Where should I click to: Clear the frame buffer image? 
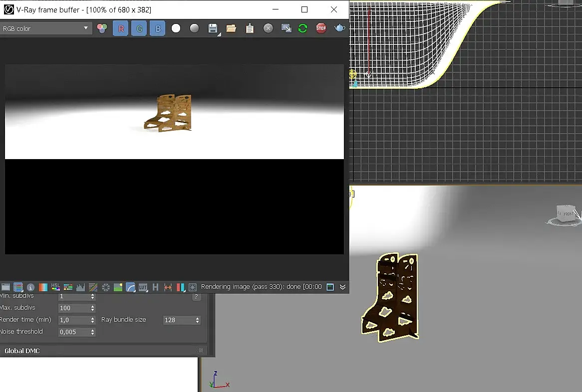268,28
